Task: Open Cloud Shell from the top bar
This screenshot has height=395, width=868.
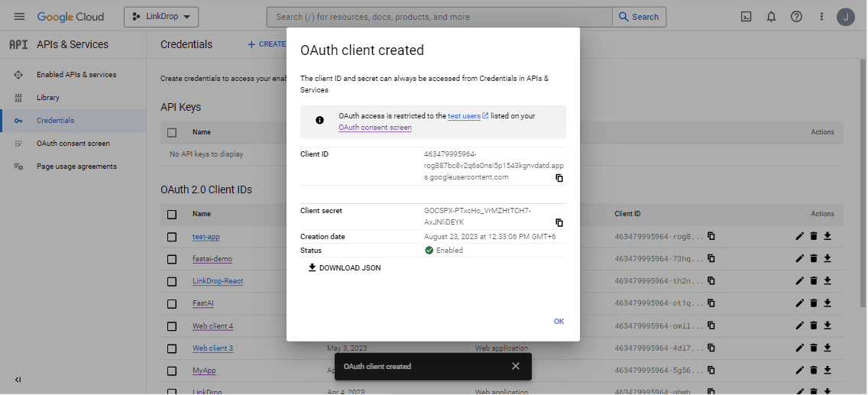Action: (746, 17)
